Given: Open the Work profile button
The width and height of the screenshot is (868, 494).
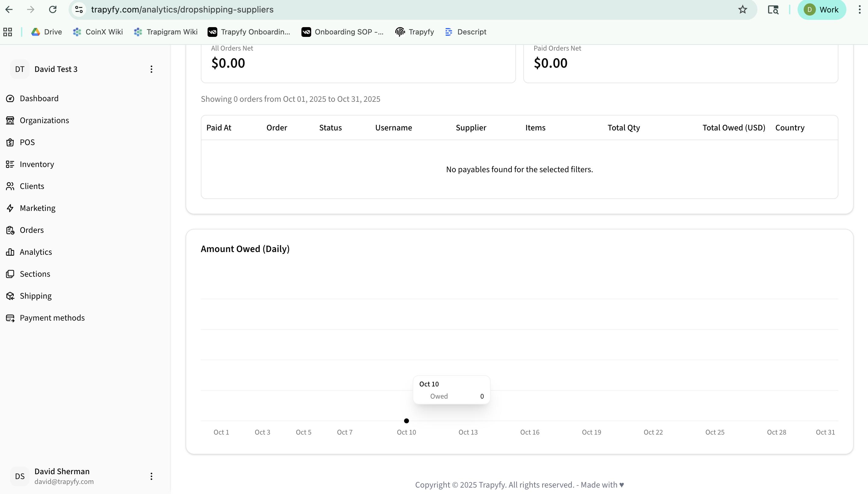Looking at the screenshot, I should [821, 9].
